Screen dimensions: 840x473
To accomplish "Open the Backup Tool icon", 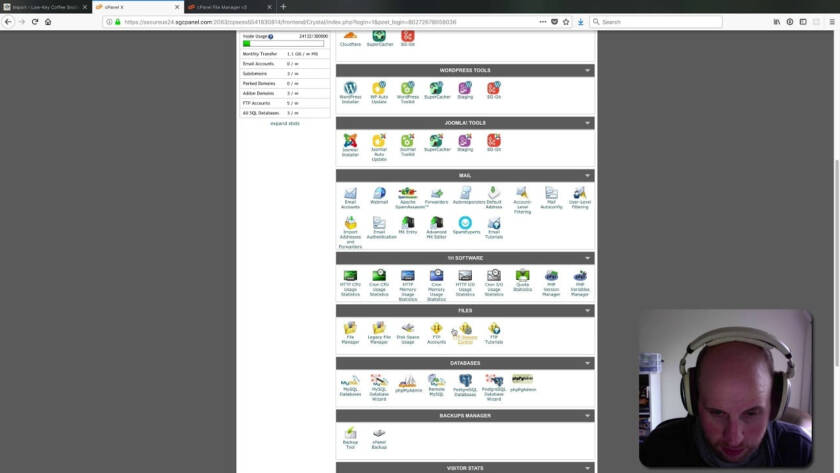I will [350, 435].
